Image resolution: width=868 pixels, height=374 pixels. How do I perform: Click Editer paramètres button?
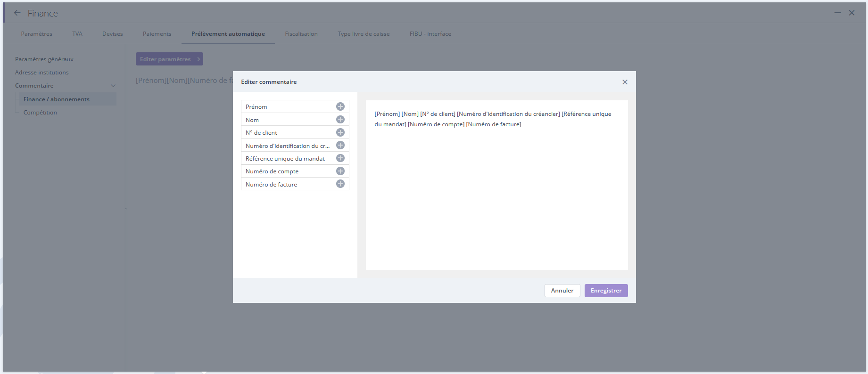(x=169, y=59)
